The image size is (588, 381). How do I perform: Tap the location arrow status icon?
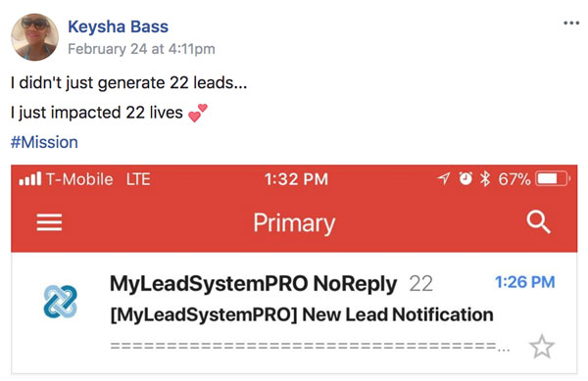[444, 178]
